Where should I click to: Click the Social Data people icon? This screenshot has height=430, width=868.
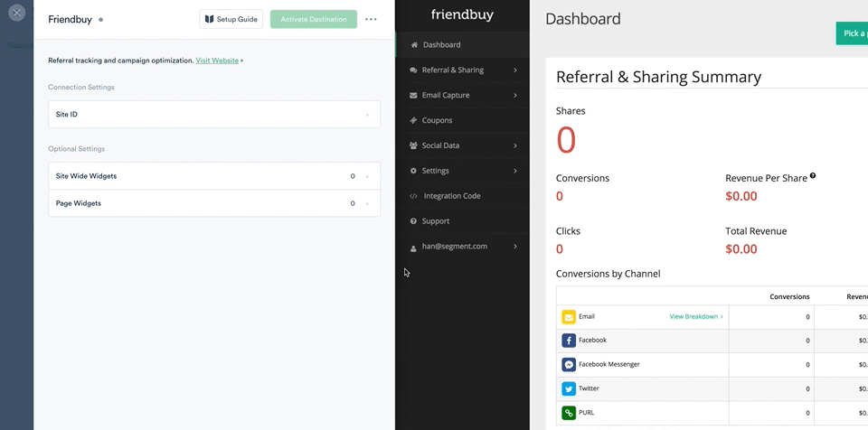(x=413, y=145)
